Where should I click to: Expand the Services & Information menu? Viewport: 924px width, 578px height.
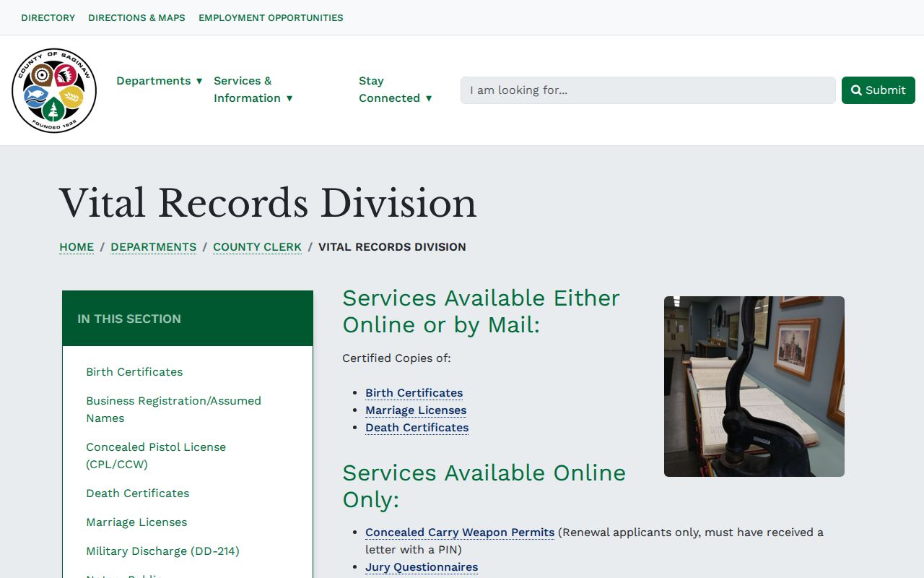(253, 90)
